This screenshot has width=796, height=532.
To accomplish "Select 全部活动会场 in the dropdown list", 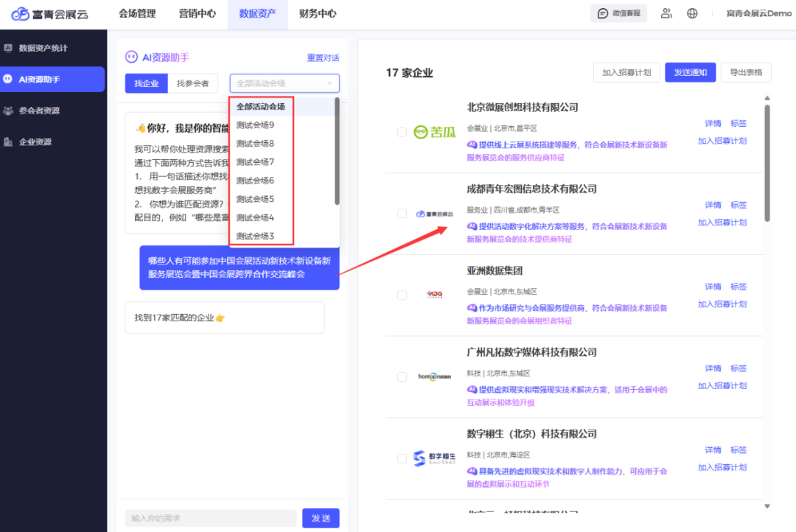I will (282, 107).
